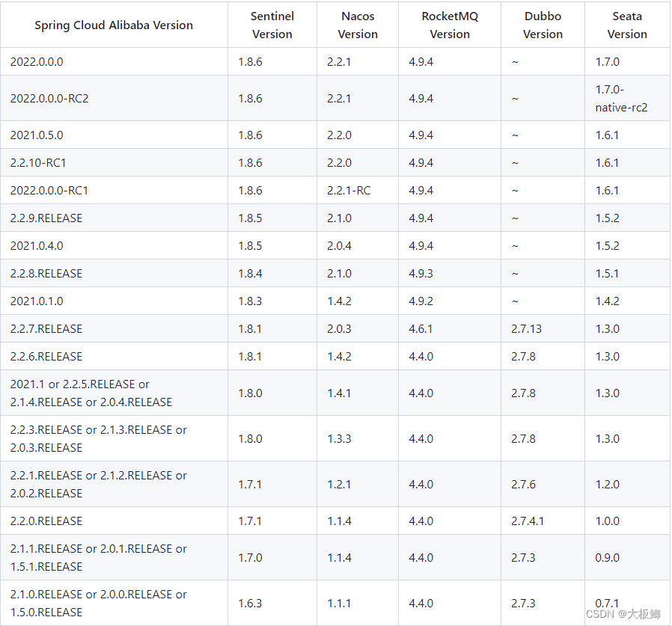Click Sentinel value 1.8.4
The height and width of the screenshot is (626, 672).
pyautogui.click(x=250, y=274)
